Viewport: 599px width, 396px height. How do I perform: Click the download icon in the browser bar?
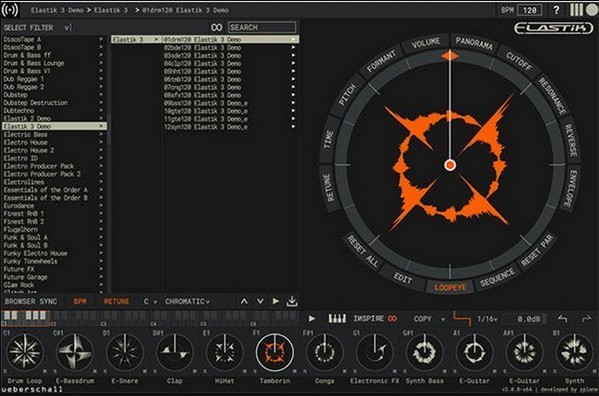coord(292,301)
